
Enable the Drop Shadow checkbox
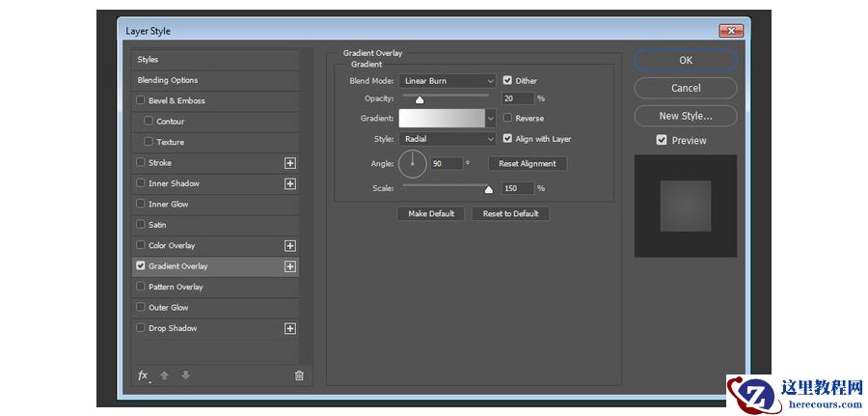coord(141,327)
